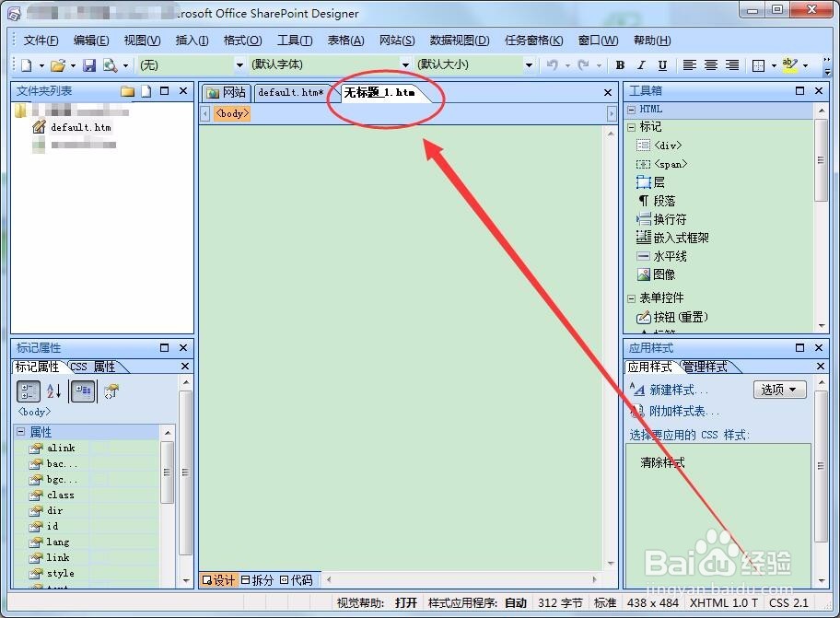Show set properties on top icon

(83, 391)
